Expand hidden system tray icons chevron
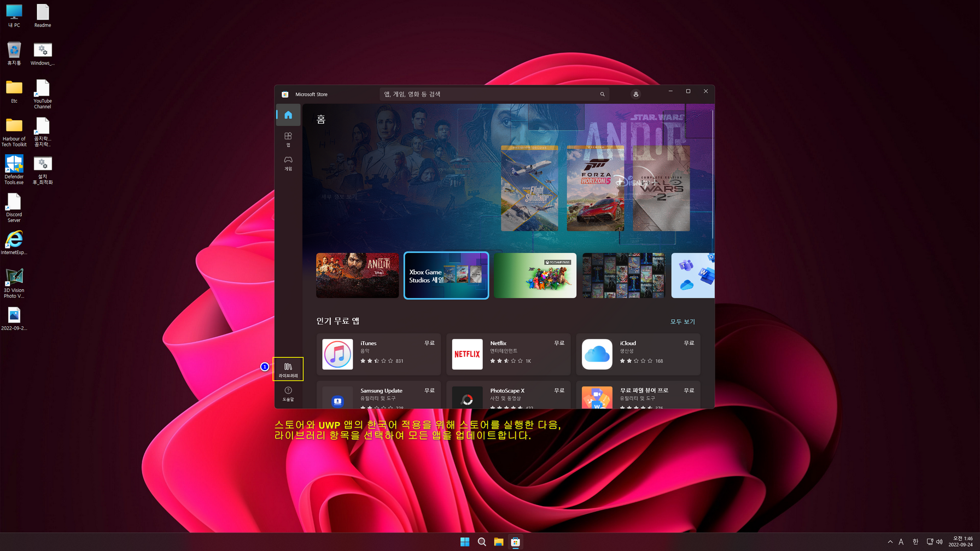 pos(890,542)
